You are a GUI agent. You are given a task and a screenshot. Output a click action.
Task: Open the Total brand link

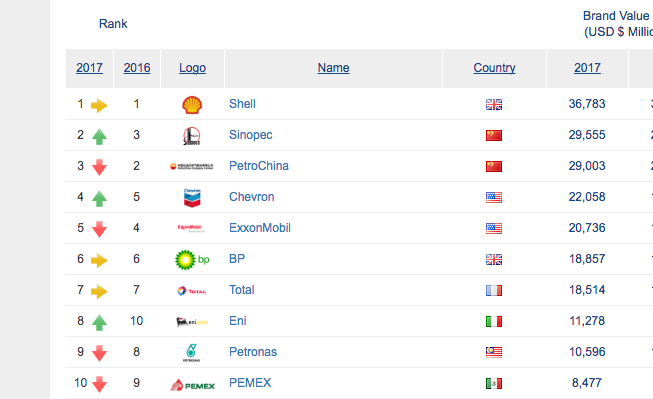click(242, 290)
